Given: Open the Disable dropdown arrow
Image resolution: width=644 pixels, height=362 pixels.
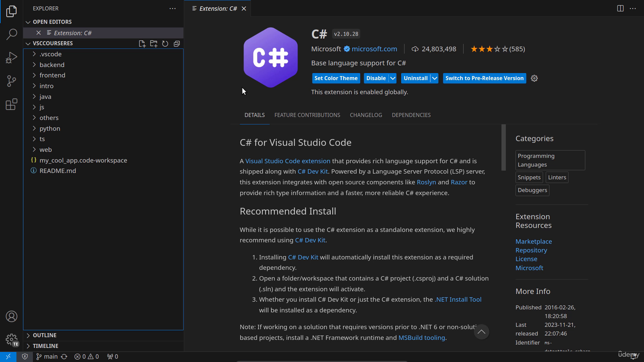Looking at the screenshot, I should (x=393, y=78).
